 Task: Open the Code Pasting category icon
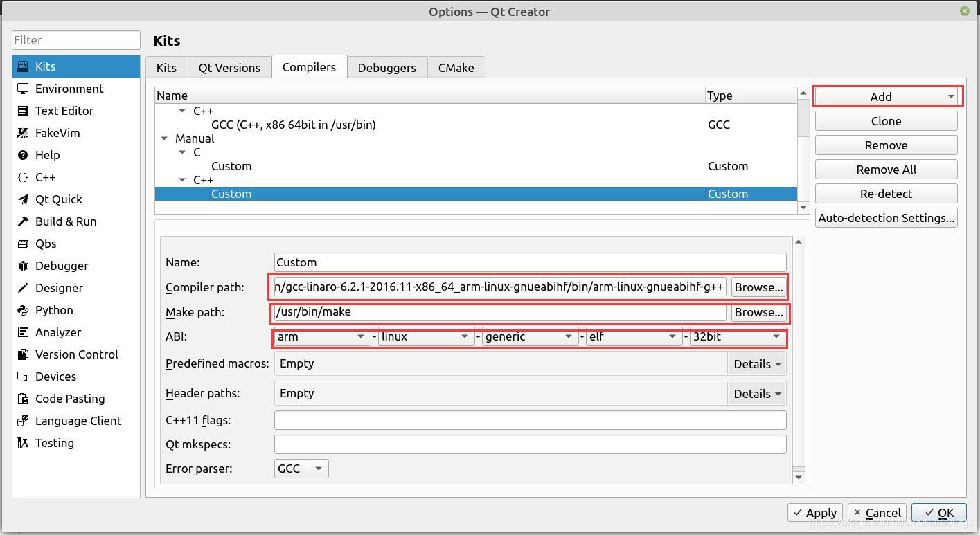point(23,399)
